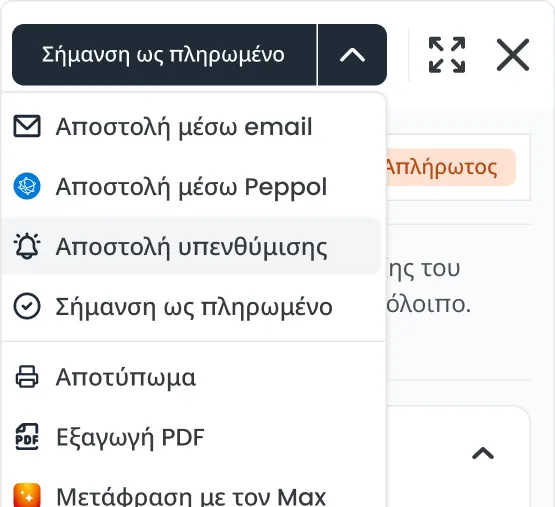Image resolution: width=555 pixels, height=507 pixels.
Task: Click the blue Peppol network icon
Action: [27, 186]
